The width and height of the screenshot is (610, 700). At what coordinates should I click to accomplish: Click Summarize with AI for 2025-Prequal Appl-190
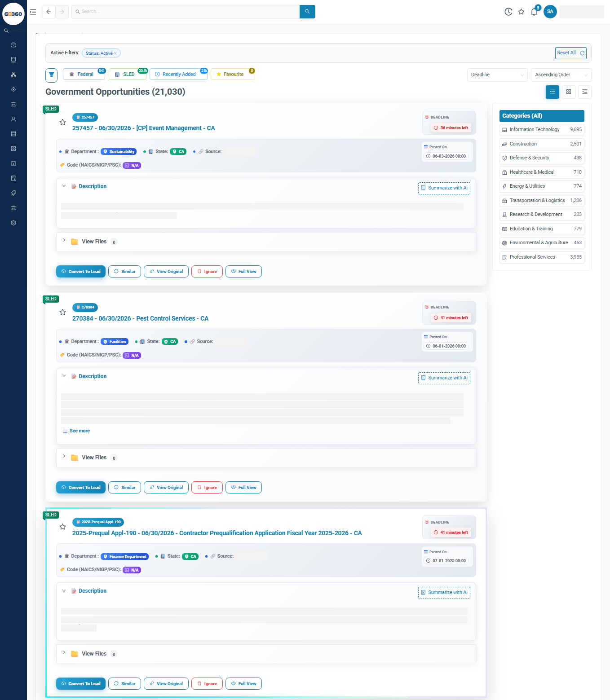pyautogui.click(x=444, y=593)
